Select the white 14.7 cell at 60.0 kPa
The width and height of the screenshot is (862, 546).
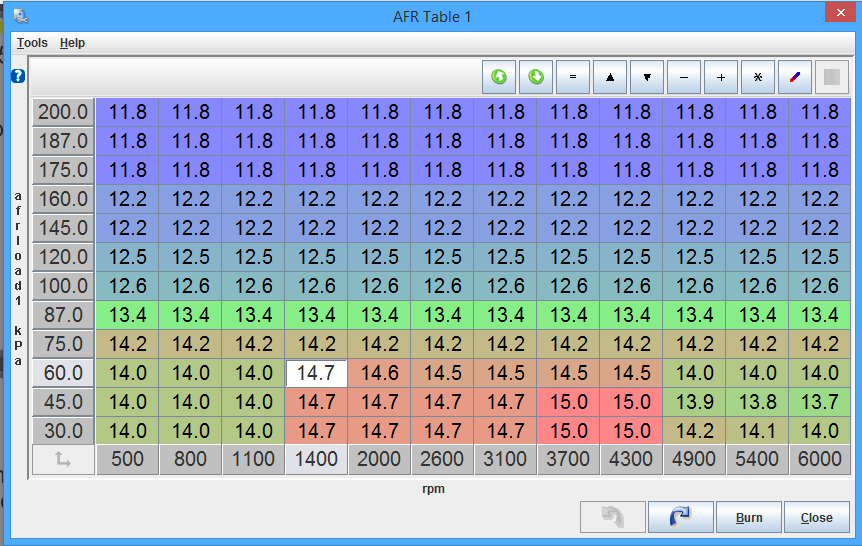click(316, 374)
